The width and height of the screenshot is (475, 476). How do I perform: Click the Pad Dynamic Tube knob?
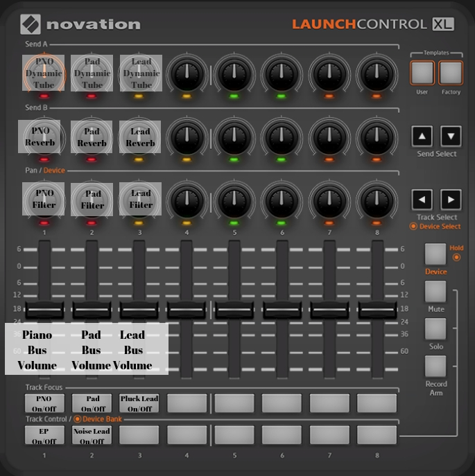[92, 74]
